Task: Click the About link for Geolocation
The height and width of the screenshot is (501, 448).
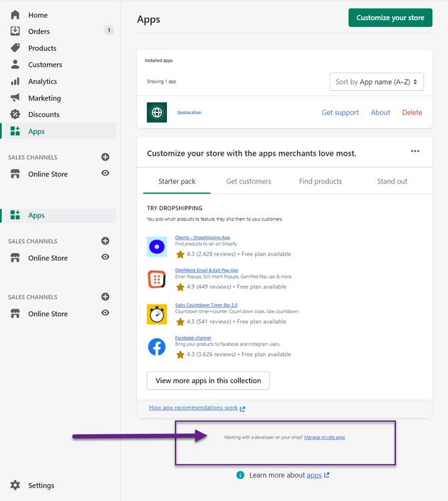Action: coord(381,112)
